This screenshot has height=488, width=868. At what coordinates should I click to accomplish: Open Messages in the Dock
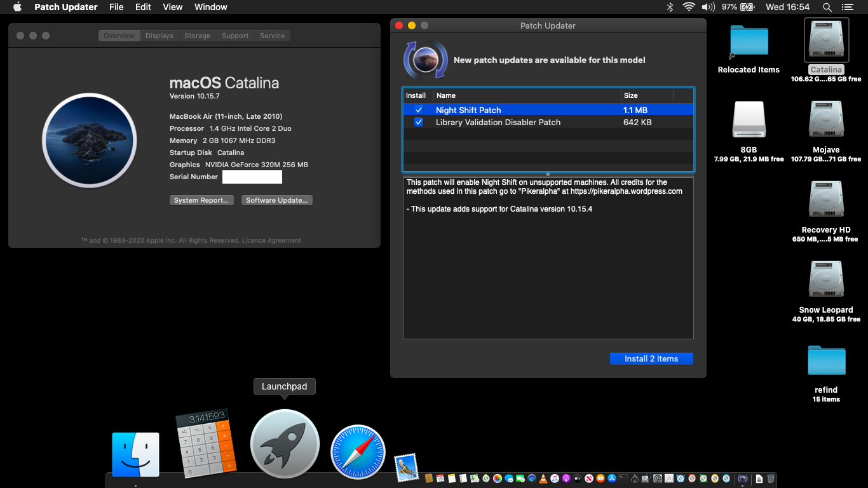coord(509,478)
